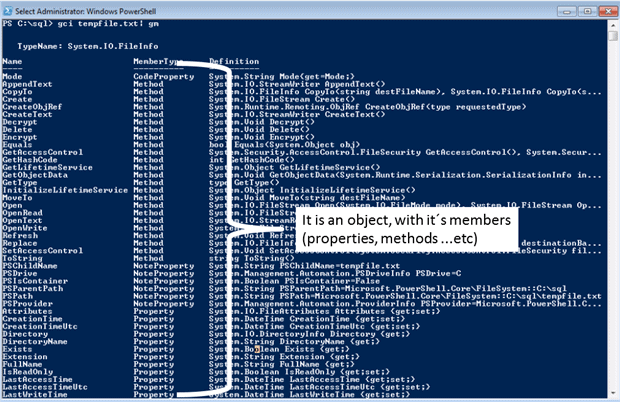The width and height of the screenshot is (620, 402).
Task: Click the PowerShell icon in title bar
Action: tap(8, 11)
